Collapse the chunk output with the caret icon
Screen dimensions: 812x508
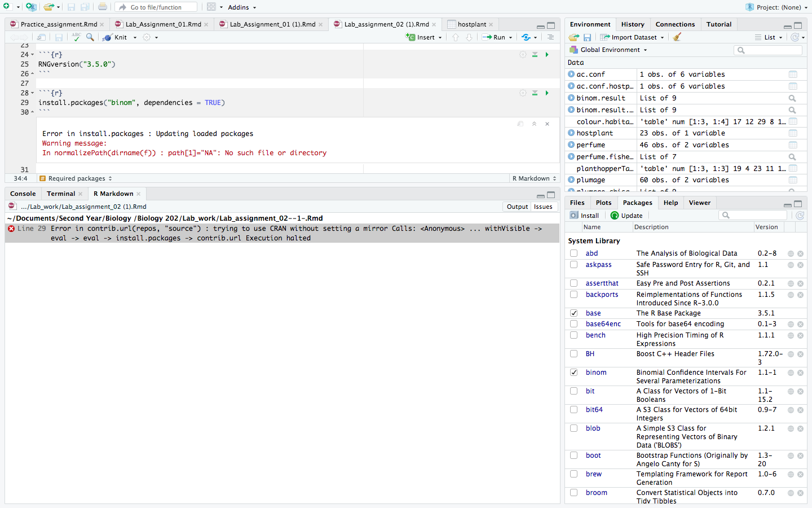tap(534, 124)
